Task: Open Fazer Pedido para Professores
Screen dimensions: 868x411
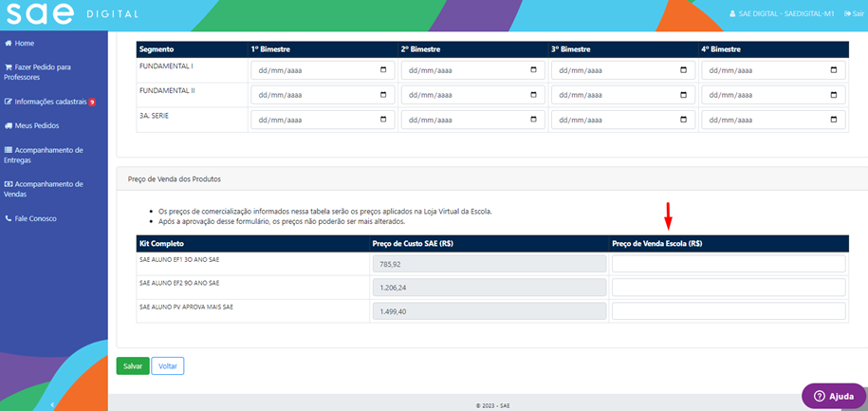Action: coord(38,72)
